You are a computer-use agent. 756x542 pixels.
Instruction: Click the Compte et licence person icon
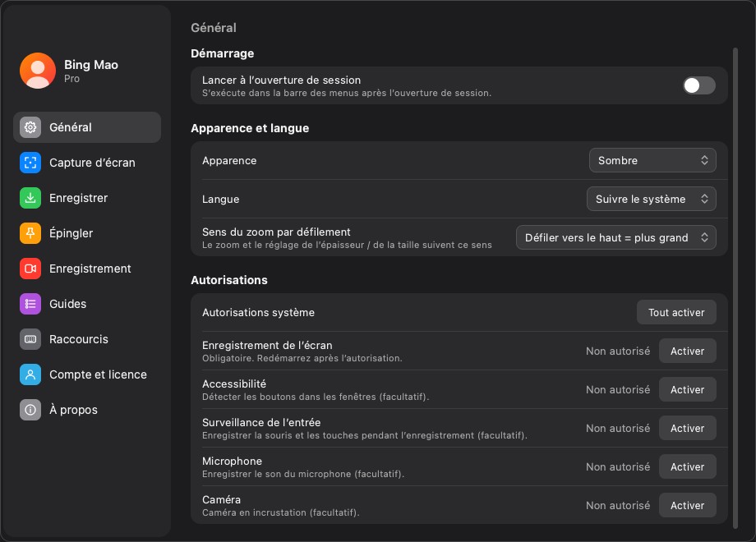[30, 374]
